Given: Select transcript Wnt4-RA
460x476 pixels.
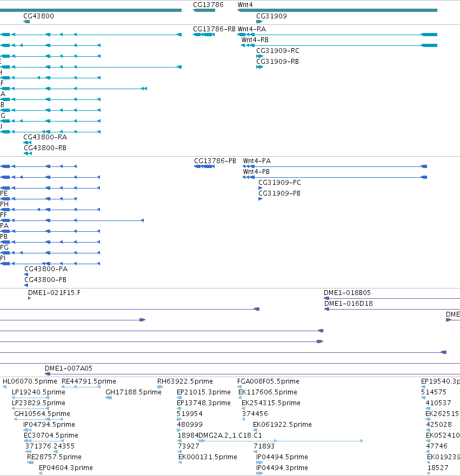Looking at the screenshot, I should 252,29.
